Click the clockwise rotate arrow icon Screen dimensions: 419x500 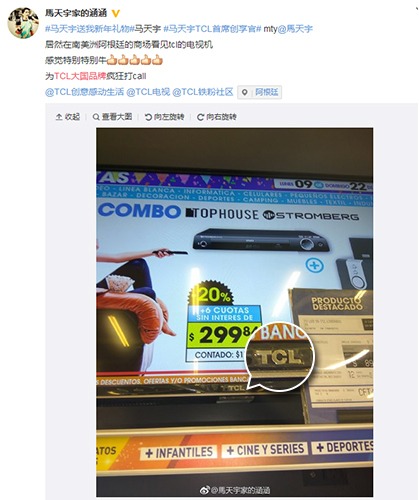pos(200,117)
